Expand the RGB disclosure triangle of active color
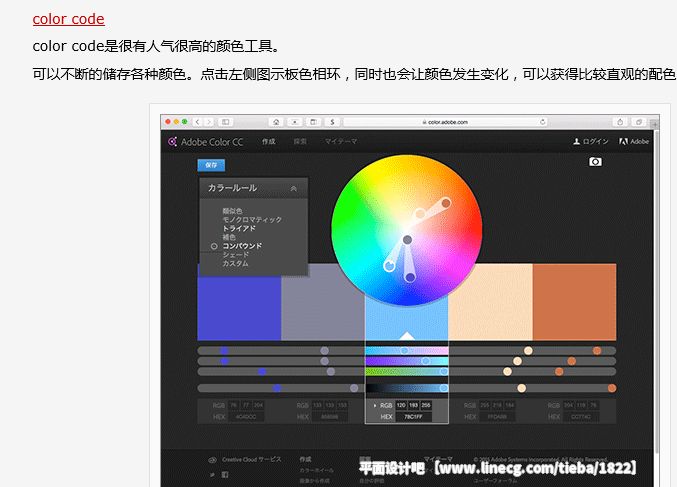Image resolution: width=677 pixels, height=487 pixels. pyautogui.click(x=374, y=405)
